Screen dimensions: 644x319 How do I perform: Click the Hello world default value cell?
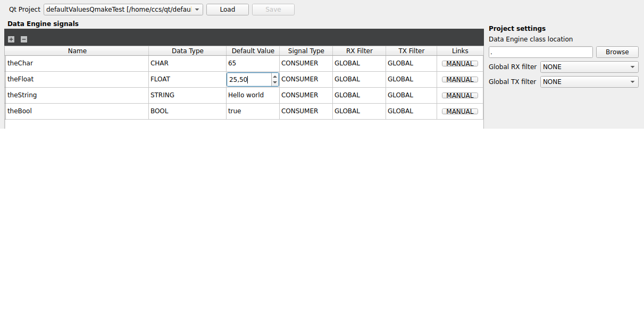[253, 95]
